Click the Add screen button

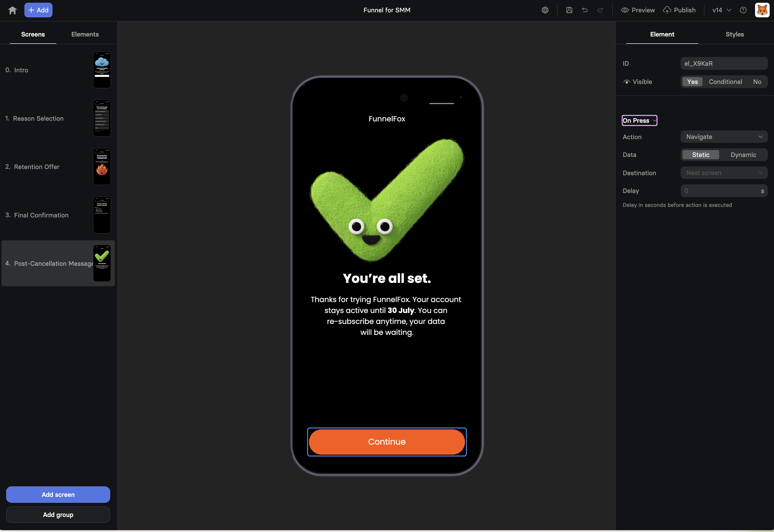point(58,494)
